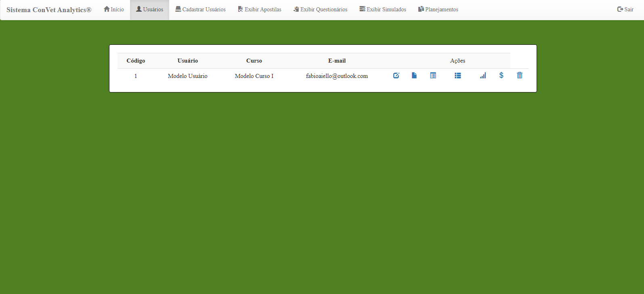
Task: Click the fabioaiello@outlook.com email cell
Action: pyautogui.click(x=337, y=76)
